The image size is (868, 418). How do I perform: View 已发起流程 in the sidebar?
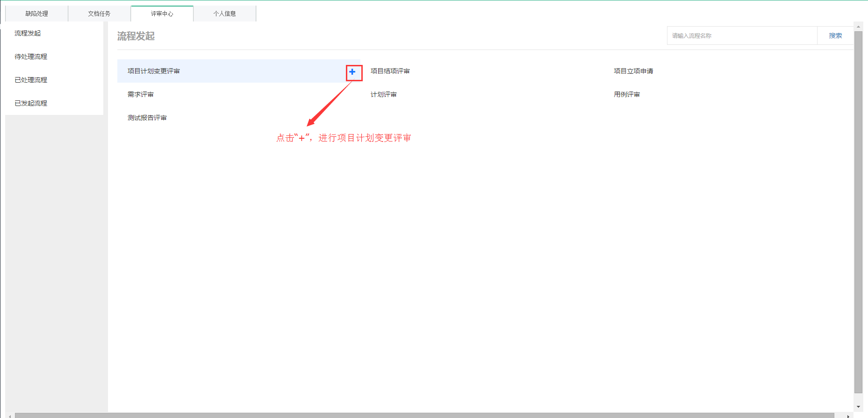tap(31, 103)
